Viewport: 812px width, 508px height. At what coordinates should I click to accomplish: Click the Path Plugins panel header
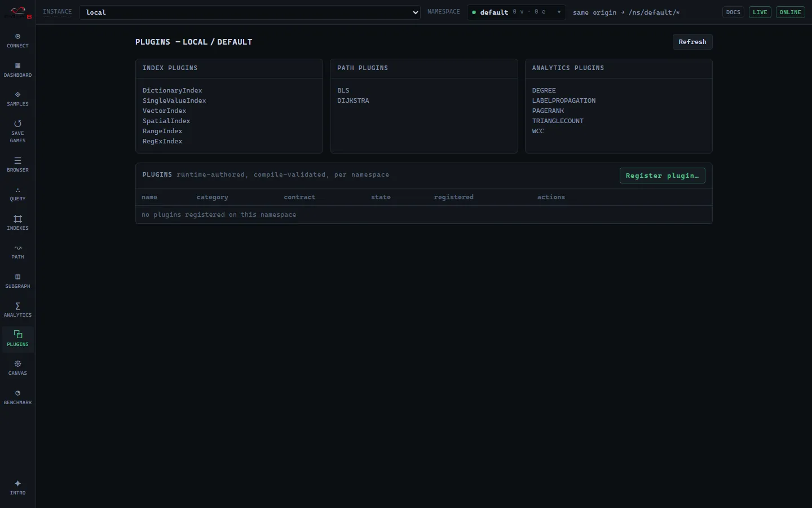click(x=424, y=68)
